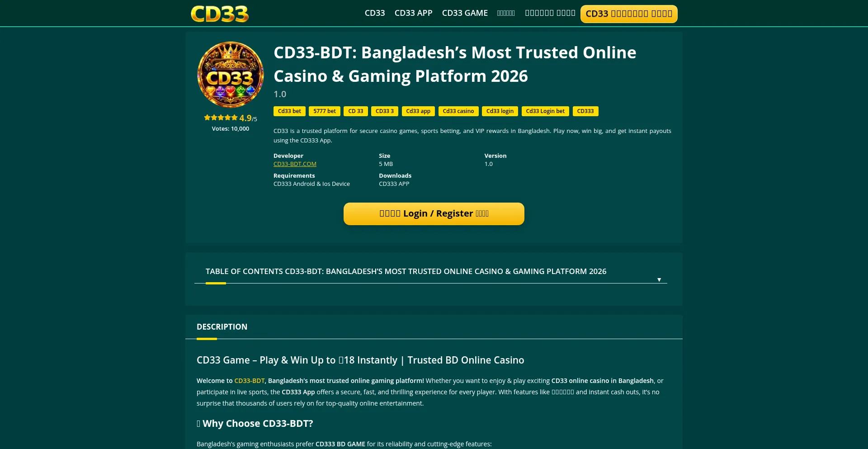Open the CD33 APP menu item
The image size is (868, 449).
413,13
